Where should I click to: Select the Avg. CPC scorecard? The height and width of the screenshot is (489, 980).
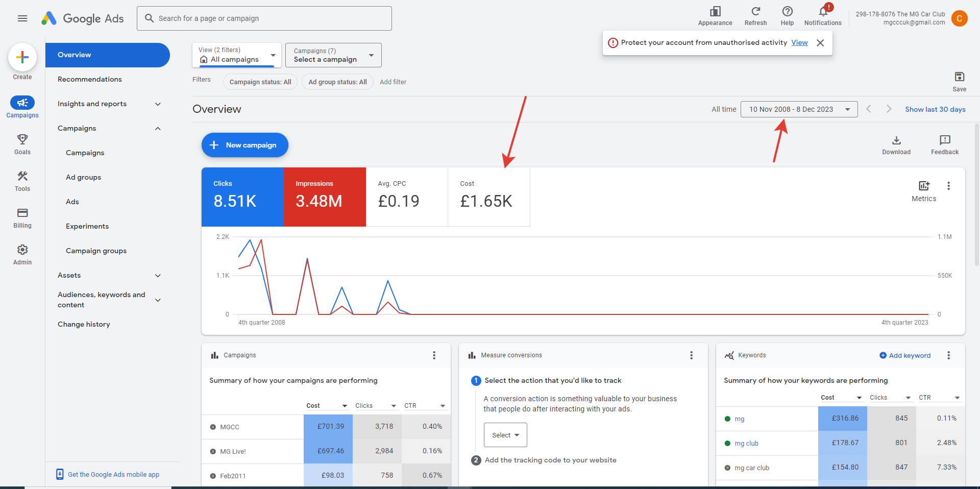(407, 197)
